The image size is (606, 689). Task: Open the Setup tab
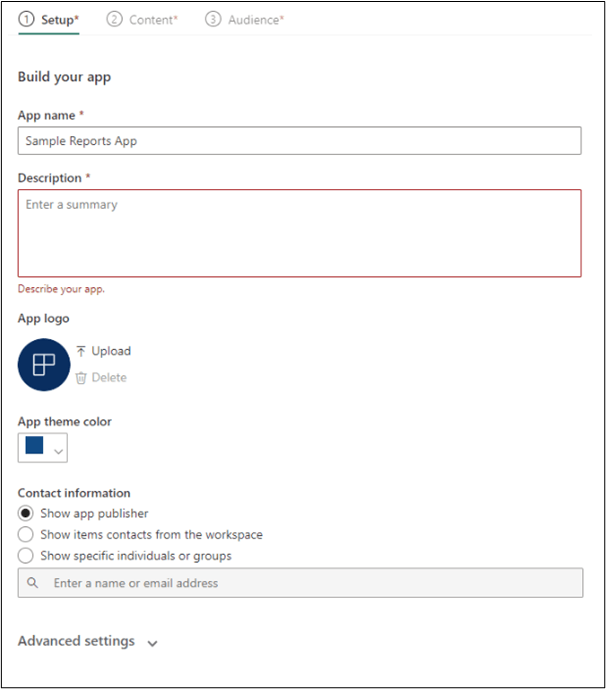pyautogui.click(x=59, y=20)
